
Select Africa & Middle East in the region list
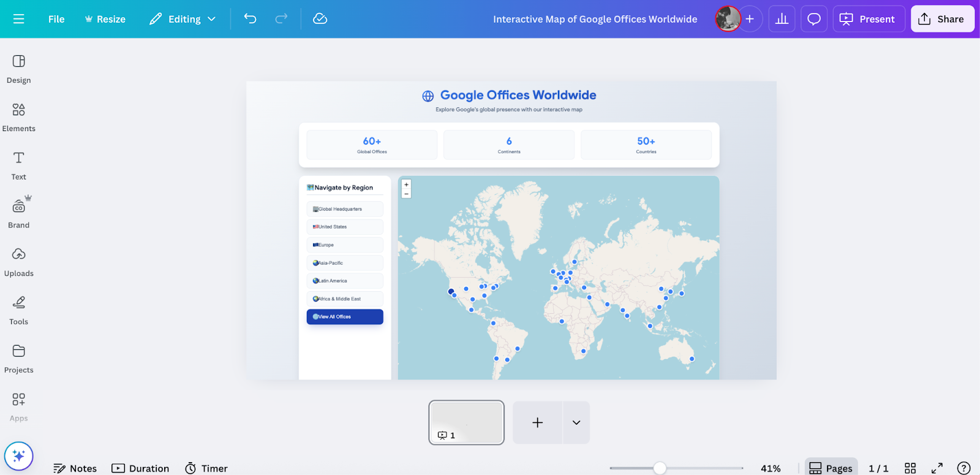(x=345, y=298)
